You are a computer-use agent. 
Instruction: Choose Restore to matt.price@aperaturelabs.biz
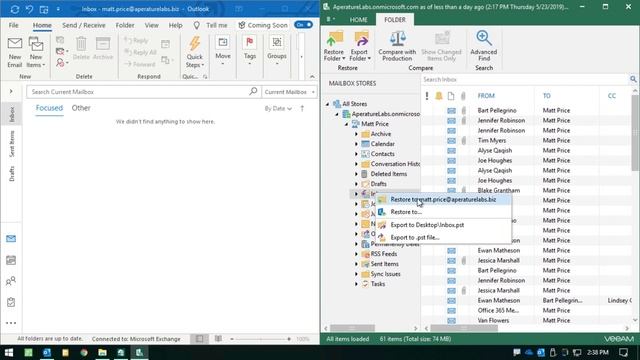click(x=443, y=200)
